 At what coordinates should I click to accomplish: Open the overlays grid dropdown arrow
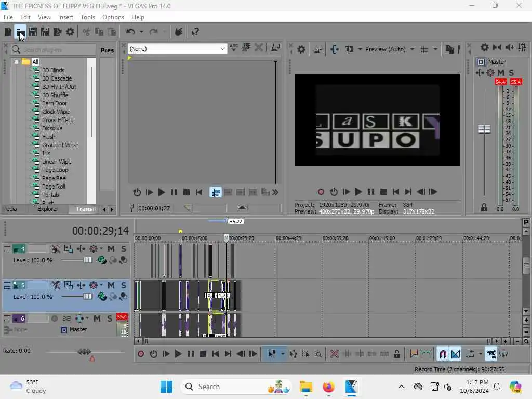(x=435, y=49)
